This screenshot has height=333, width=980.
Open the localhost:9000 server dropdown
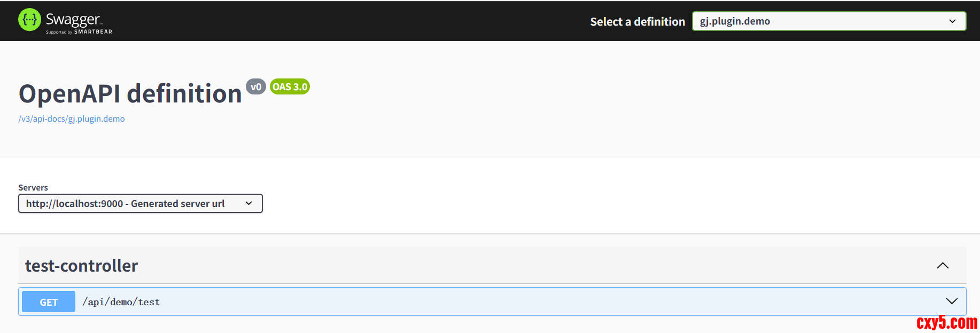click(134, 203)
